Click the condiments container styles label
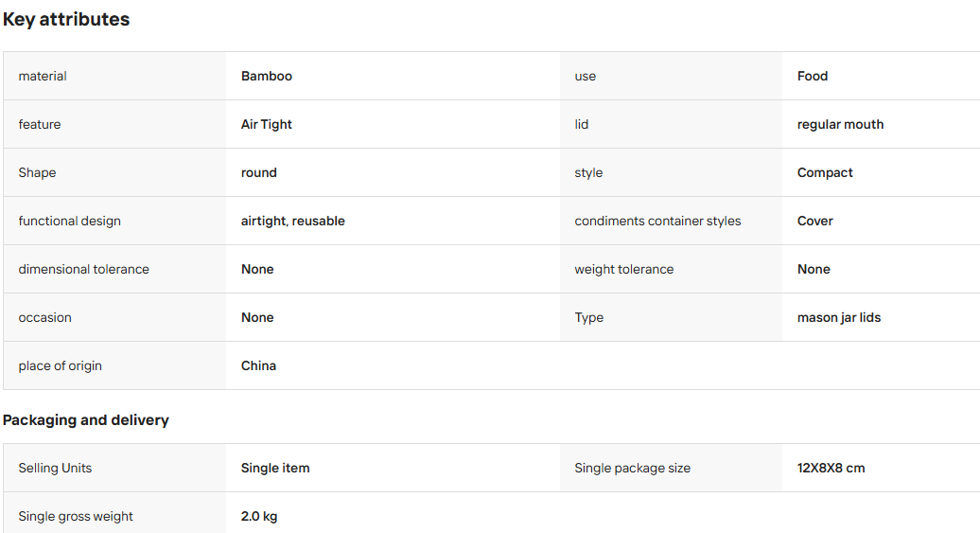This screenshot has width=980, height=533. point(657,221)
